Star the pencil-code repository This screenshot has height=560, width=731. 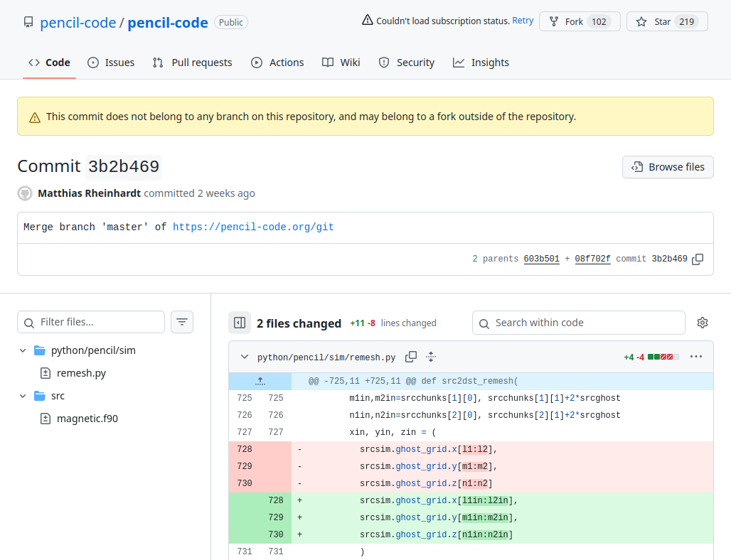[667, 21]
